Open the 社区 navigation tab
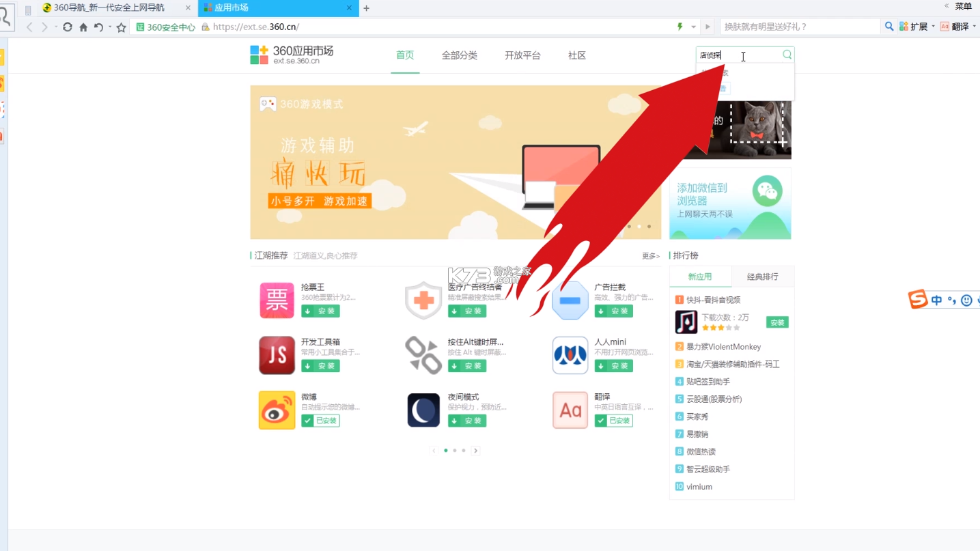This screenshot has height=551, width=980. [577, 55]
